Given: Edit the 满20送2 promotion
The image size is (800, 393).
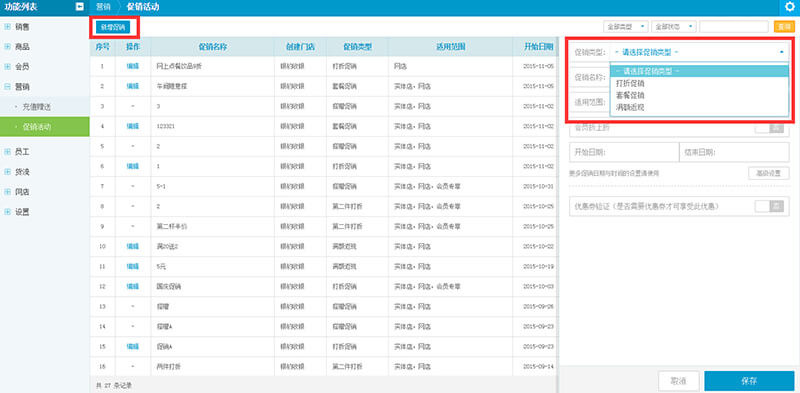Looking at the screenshot, I should (x=133, y=246).
